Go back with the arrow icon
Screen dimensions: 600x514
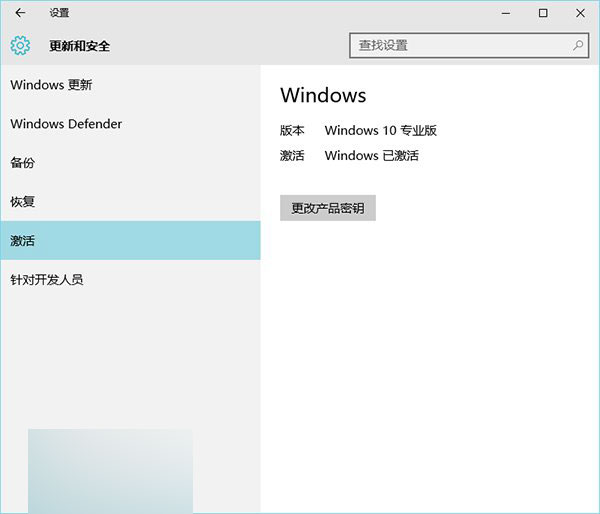tap(20, 13)
